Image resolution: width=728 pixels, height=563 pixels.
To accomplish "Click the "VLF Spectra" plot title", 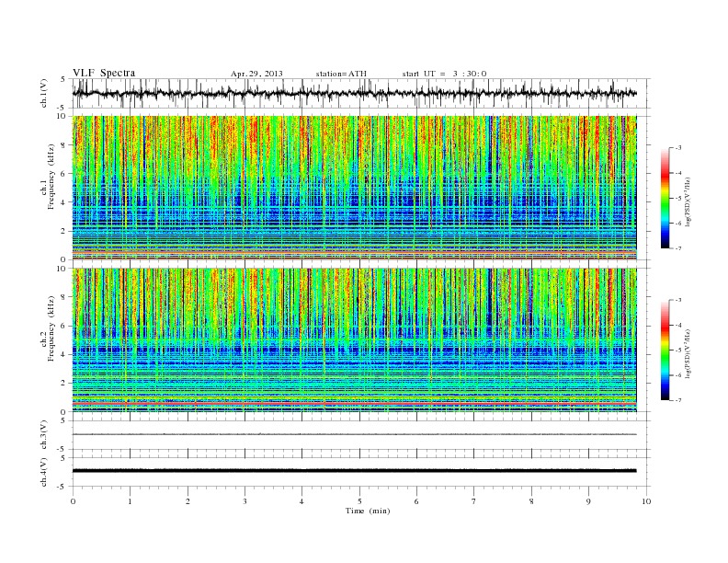I will click(x=104, y=73).
